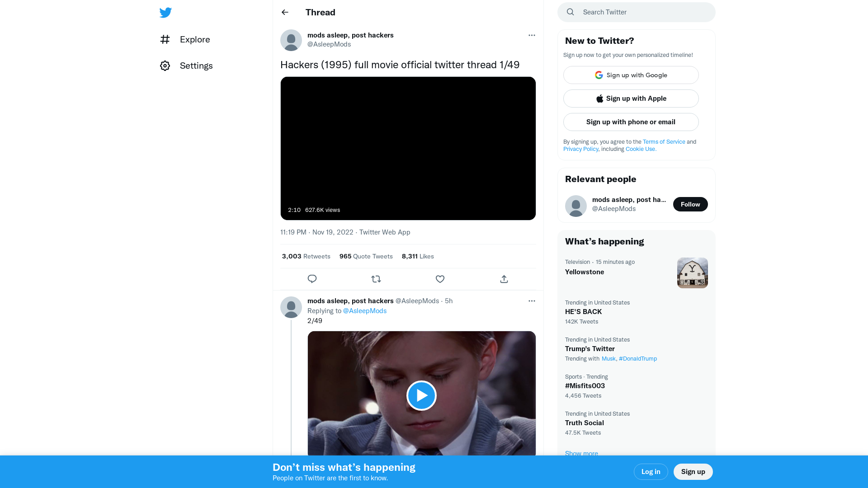This screenshot has height=488, width=868.
Task: Retweet the Hackers movie tweet
Action: pos(376,279)
